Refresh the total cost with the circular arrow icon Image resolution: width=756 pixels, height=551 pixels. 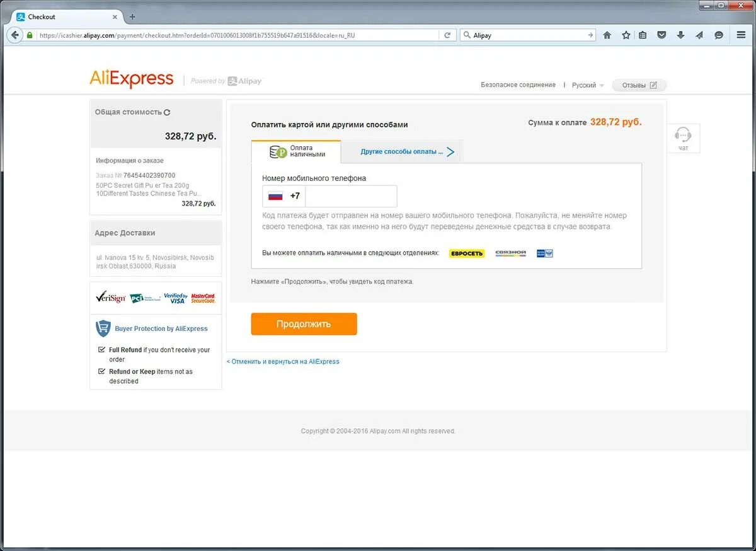(x=167, y=112)
